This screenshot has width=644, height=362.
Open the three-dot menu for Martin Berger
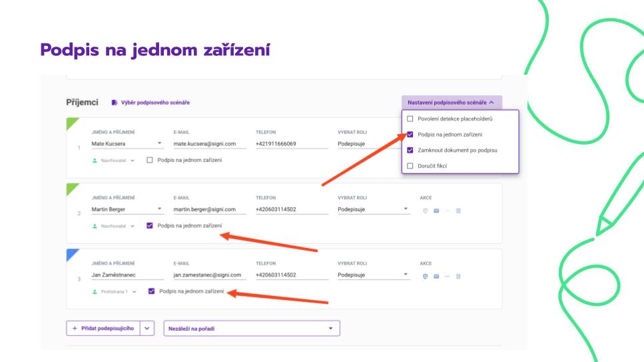(448, 210)
